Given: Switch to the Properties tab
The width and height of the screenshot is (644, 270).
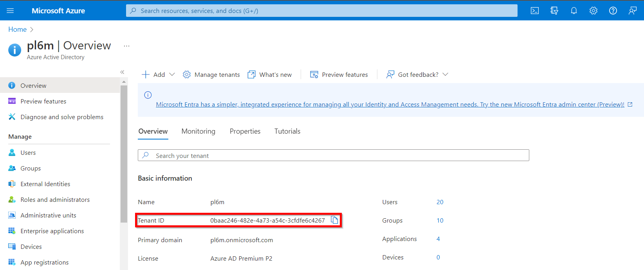Looking at the screenshot, I should pyautogui.click(x=245, y=131).
